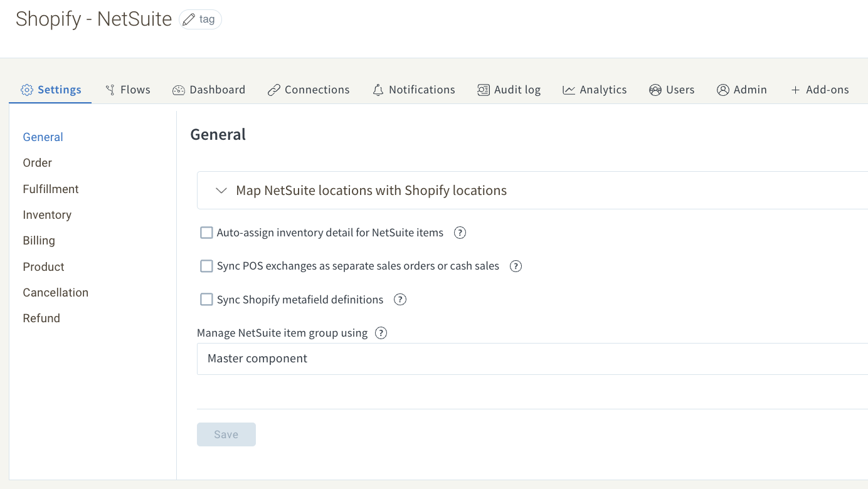
Task: Open help for Manage NetSuite item group
Action: pos(381,333)
